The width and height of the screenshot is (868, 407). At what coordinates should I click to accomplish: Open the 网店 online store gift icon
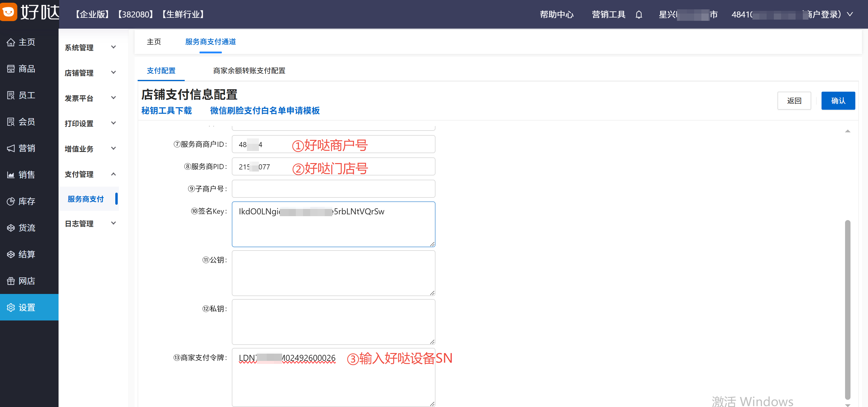pyautogui.click(x=11, y=281)
